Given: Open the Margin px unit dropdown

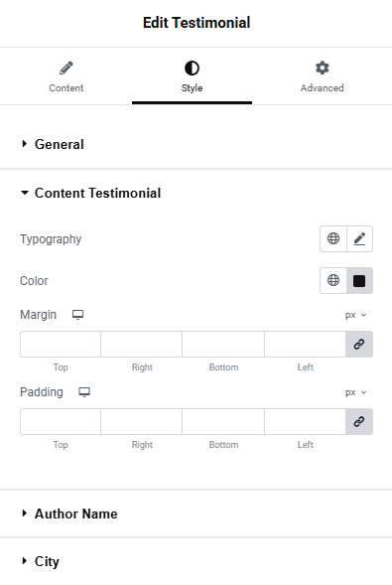Looking at the screenshot, I should point(356,315).
